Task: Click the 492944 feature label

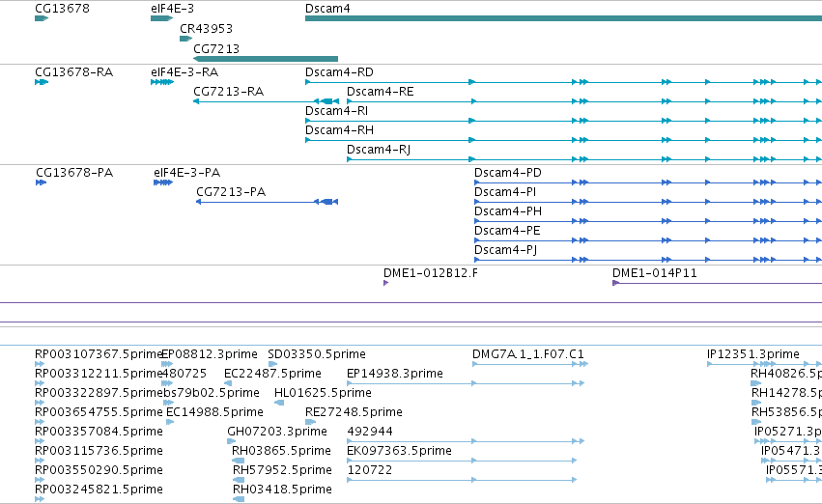Action: [370, 432]
